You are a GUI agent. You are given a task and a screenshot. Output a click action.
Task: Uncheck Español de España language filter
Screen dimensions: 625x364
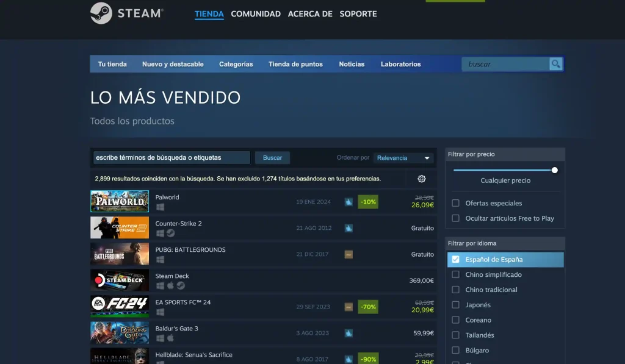tap(455, 259)
